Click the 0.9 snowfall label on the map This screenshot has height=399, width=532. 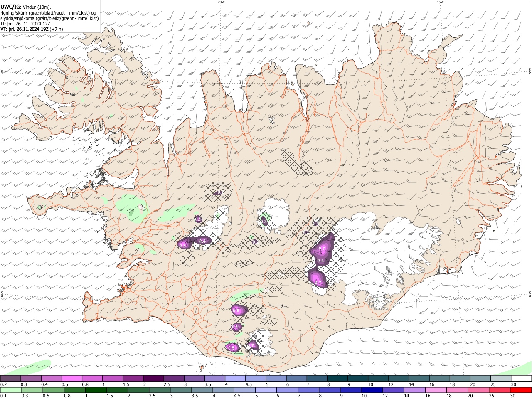(236, 310)
